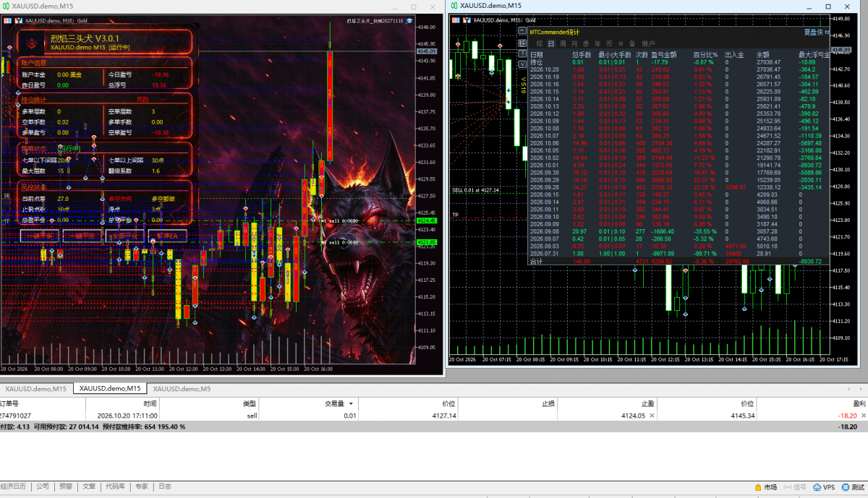The image size is (868, 498).
Task: Click the 4145.09 price label on the right chart scale
Action: (x=842, y=50)
